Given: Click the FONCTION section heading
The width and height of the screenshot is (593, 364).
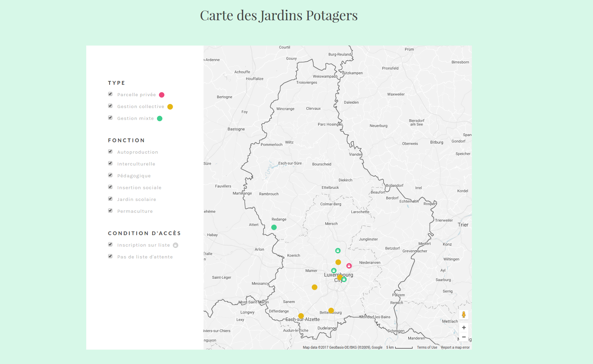Looking at the screenshot, I should tap(126, 140).
